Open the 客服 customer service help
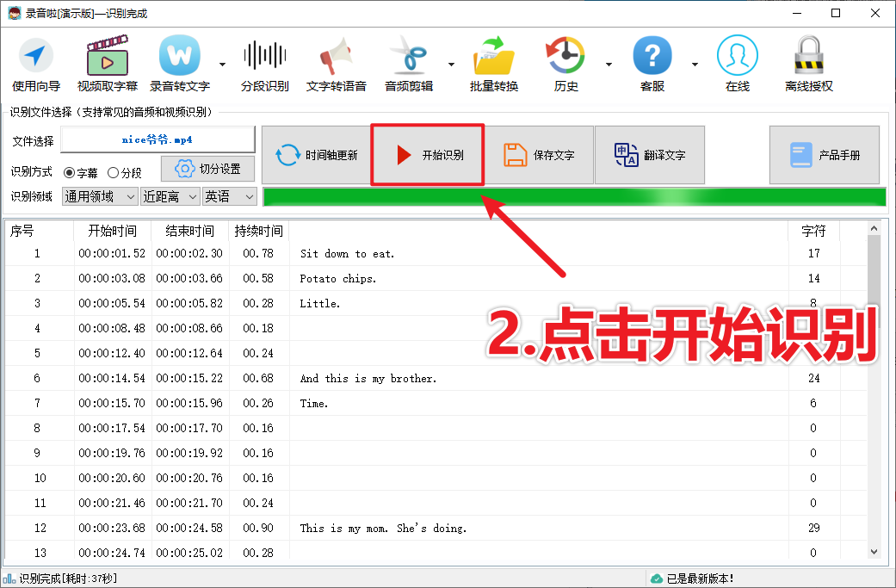This screenshot has width=896, height=588. (x=652, y=64)
